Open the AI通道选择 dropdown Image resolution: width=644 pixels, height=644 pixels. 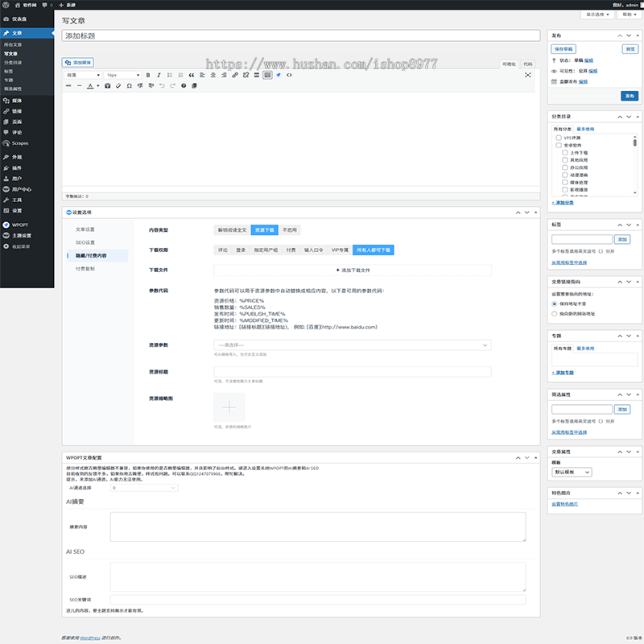(x=144, y=488)
